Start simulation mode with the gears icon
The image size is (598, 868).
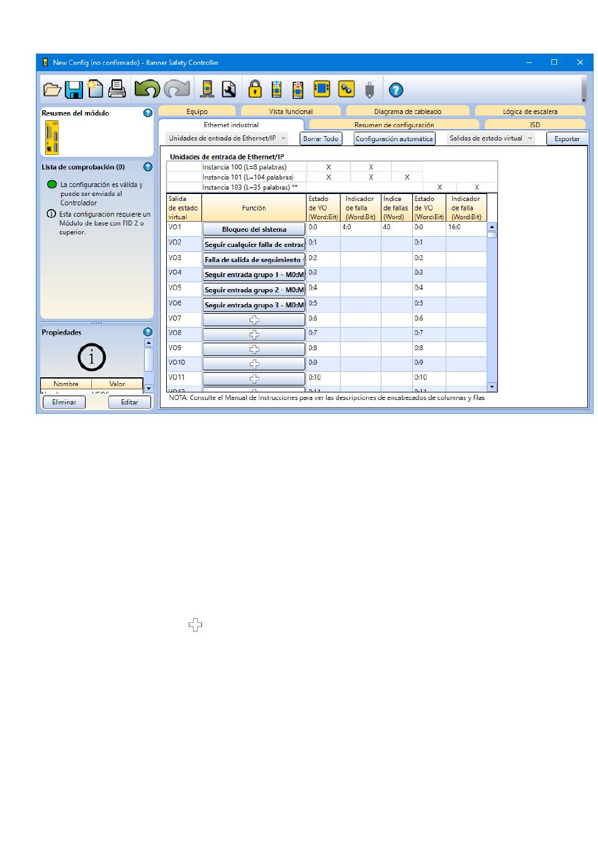point(346,89)
